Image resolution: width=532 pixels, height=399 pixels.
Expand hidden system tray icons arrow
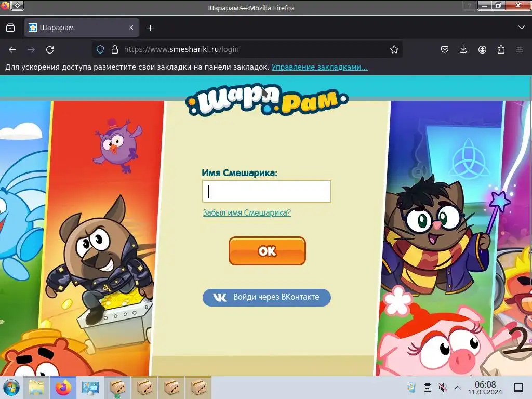tap(457, 388)
